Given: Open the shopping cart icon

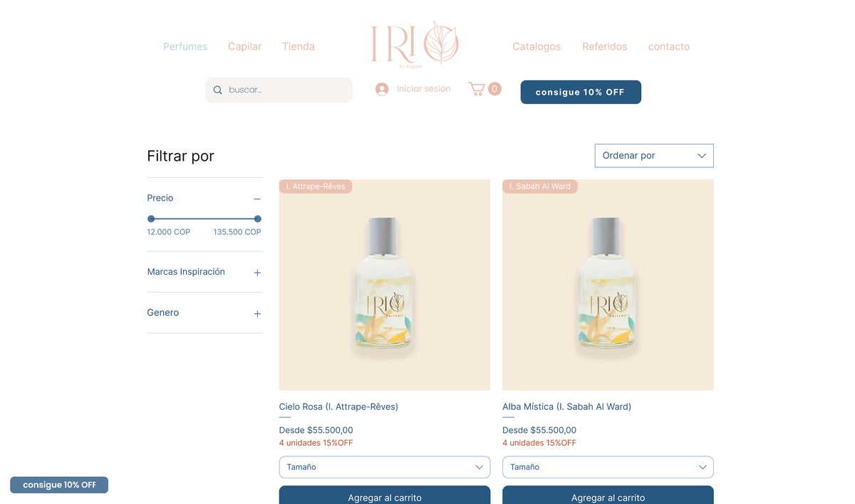Looking at the screenshot, I should click(x=476, y=89).
